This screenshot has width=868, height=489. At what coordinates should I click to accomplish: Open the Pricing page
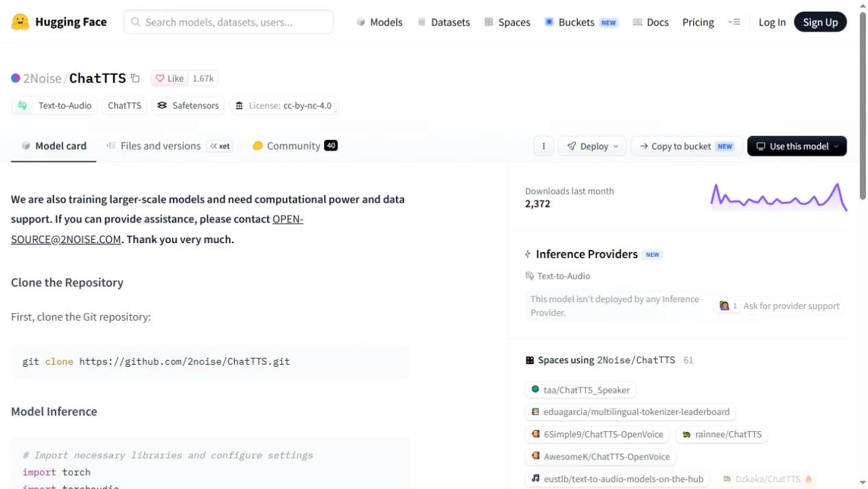click(x=698, y=22)
